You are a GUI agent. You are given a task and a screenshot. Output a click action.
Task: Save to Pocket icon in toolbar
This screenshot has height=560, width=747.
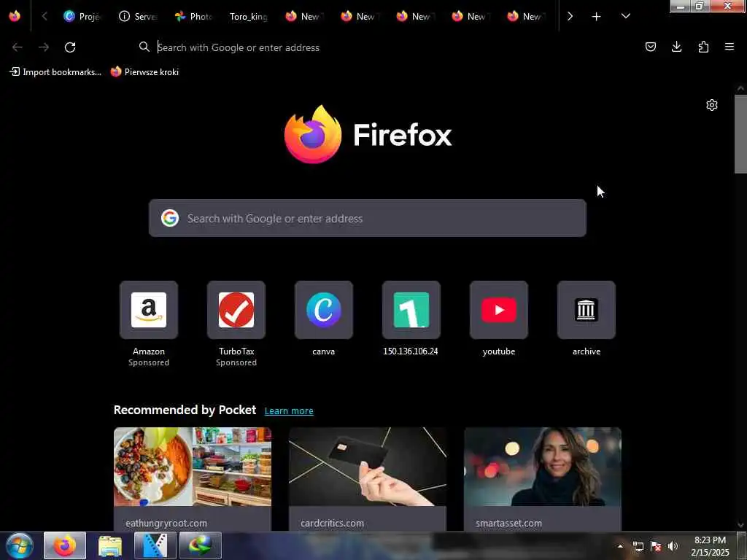tap(650, 47)
